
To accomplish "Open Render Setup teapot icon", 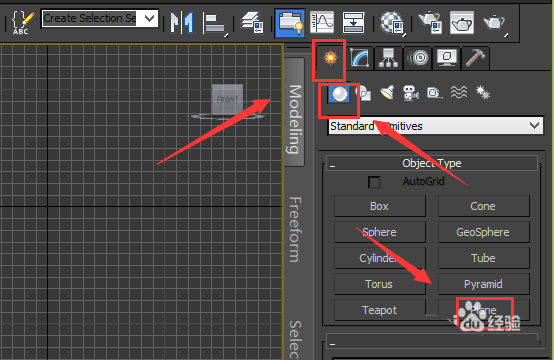I will 430,23.
